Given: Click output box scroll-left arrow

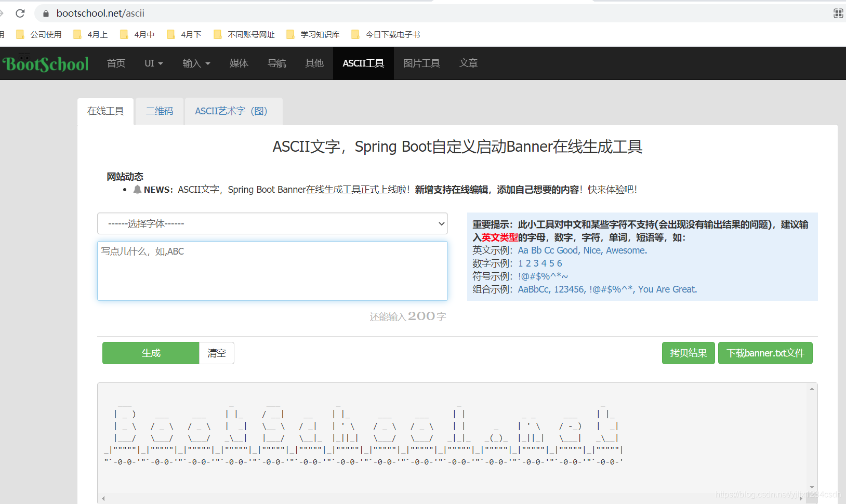Looking at the screenshot, I should [x=103, y=499].
